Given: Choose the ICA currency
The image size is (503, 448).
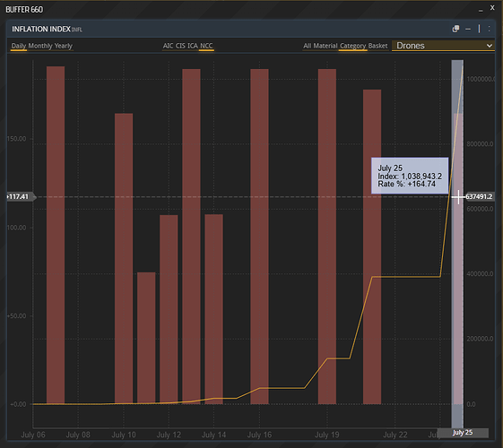Looking at the screenshot, I should 193,46.
